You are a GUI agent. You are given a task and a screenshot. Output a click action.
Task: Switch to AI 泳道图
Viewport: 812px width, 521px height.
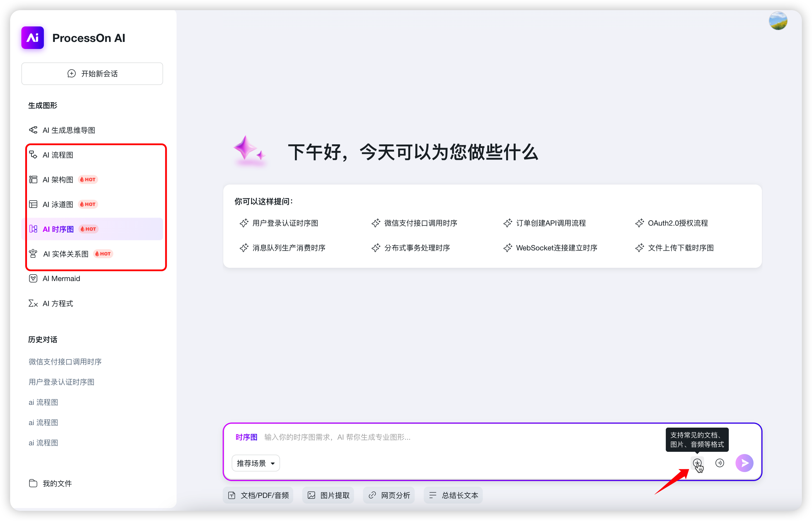[x=58, y=204]
